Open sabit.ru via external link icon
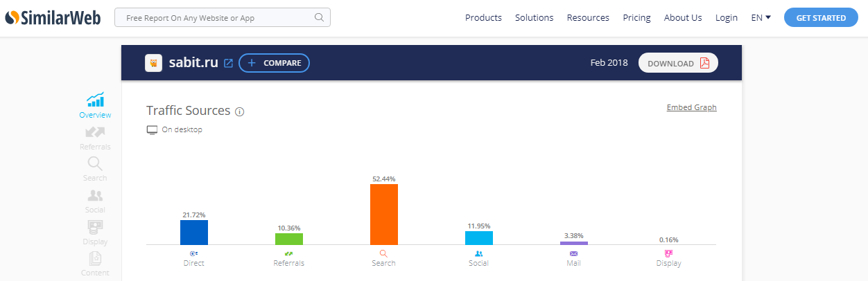Image resolution: width=868 pixels, height=281 pixels. (229, 63)
